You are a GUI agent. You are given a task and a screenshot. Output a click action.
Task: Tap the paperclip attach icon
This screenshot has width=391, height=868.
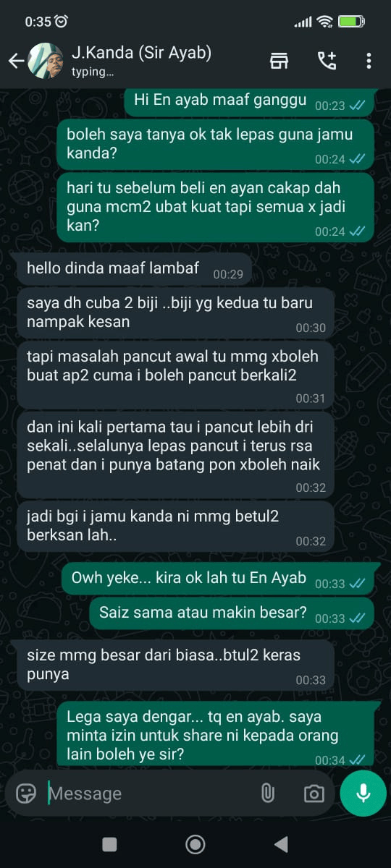pos(268,793)
